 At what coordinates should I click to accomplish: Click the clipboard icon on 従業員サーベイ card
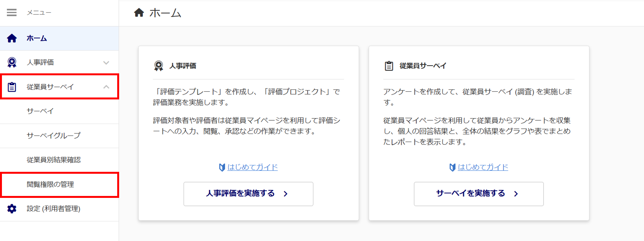click(x=389, y=66)
